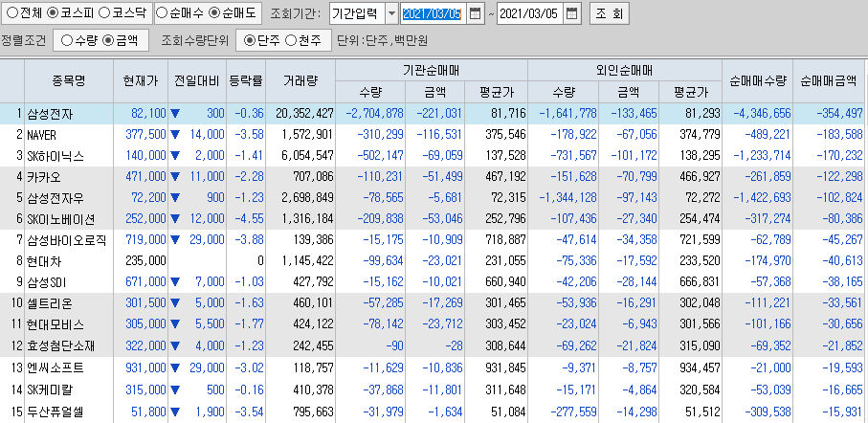Click 삼성전자 current price 82,100
868x423 pixels.
(x=148, y=114)
